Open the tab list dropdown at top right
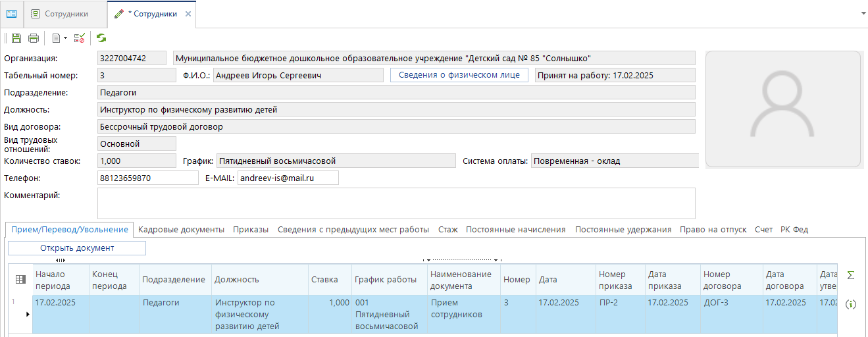Image resolution: width=868 pixels, height=337 pixels. coord(863,13)
